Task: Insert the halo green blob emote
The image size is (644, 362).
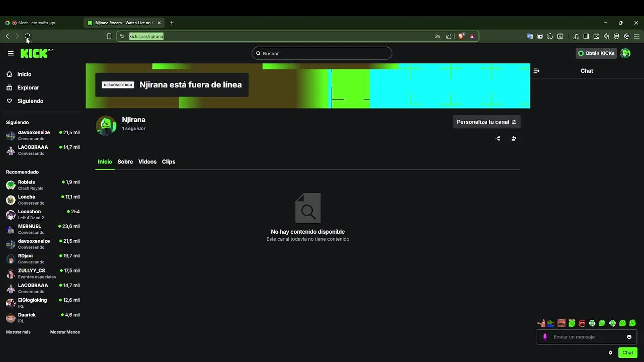Action: [572, 323]
